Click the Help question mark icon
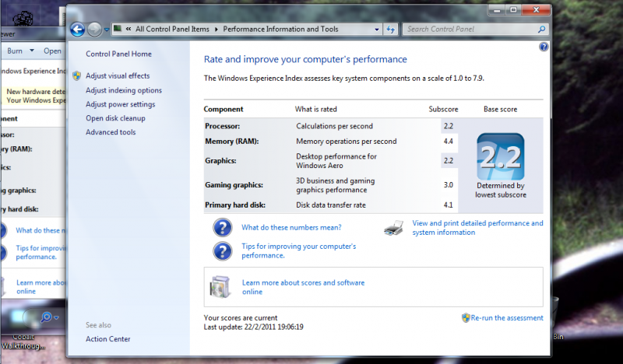Screen dimensions: 623x364 (x=544, y=47)
